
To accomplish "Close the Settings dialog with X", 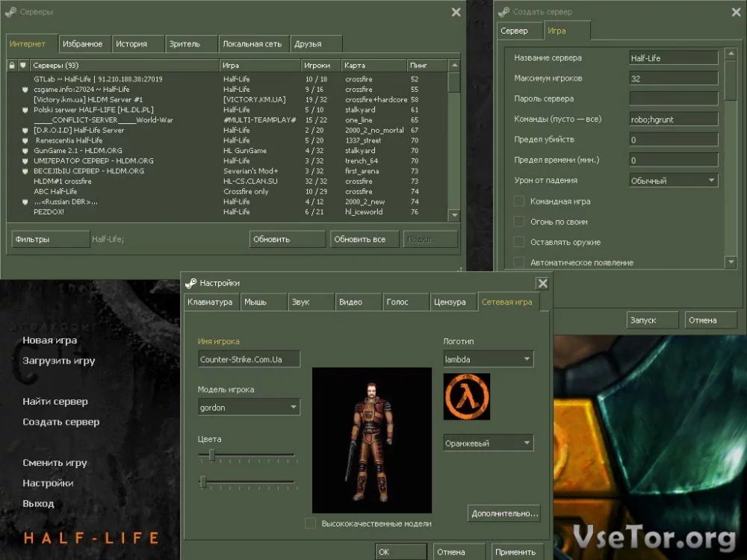I will 542,283.
